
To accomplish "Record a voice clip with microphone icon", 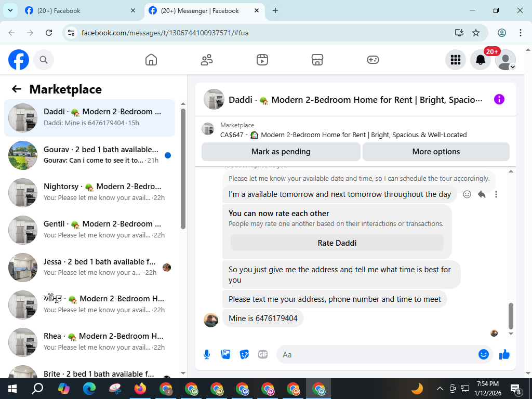I will (x=207, y=354).
